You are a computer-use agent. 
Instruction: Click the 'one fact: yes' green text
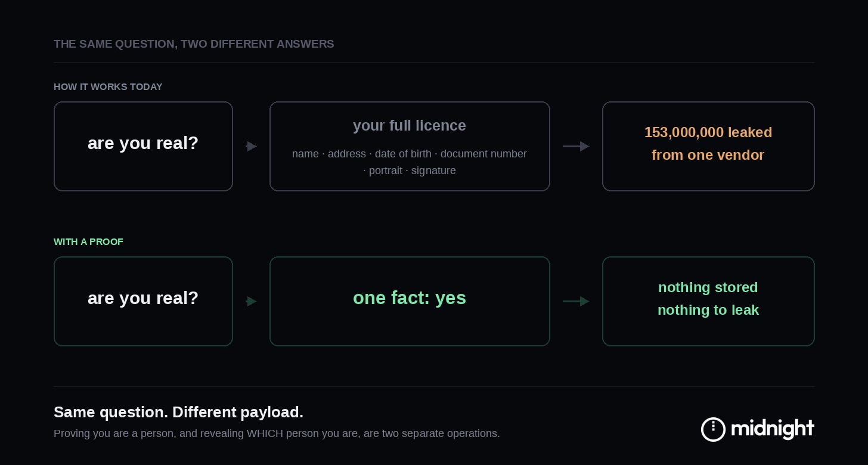click(410, 298)
